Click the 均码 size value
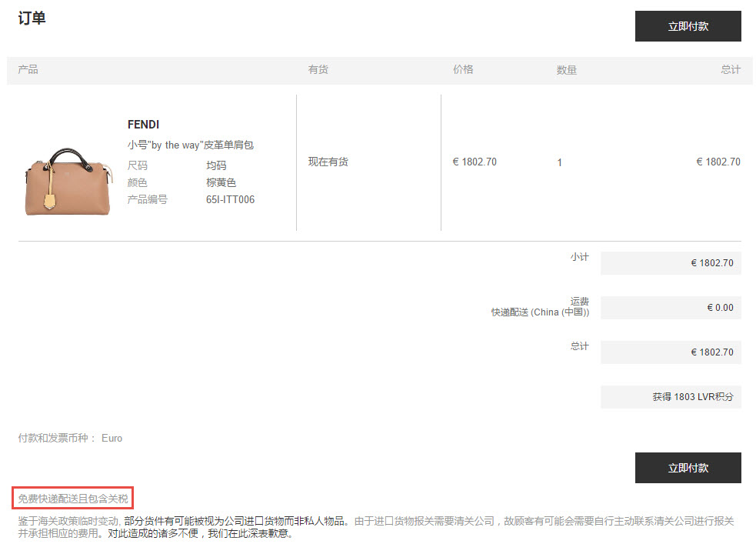756x544 pixels. tap(216, 165)
